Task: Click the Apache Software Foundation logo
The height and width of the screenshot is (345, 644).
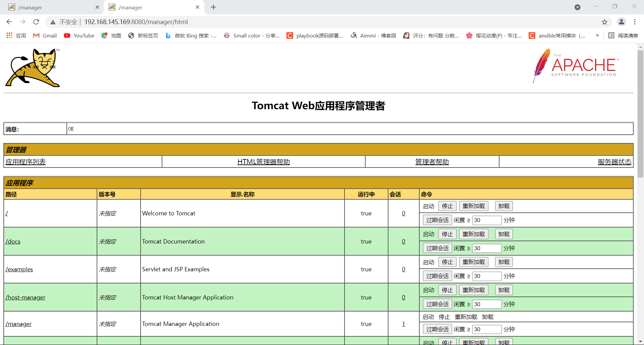Action: [x=576, y=66]
